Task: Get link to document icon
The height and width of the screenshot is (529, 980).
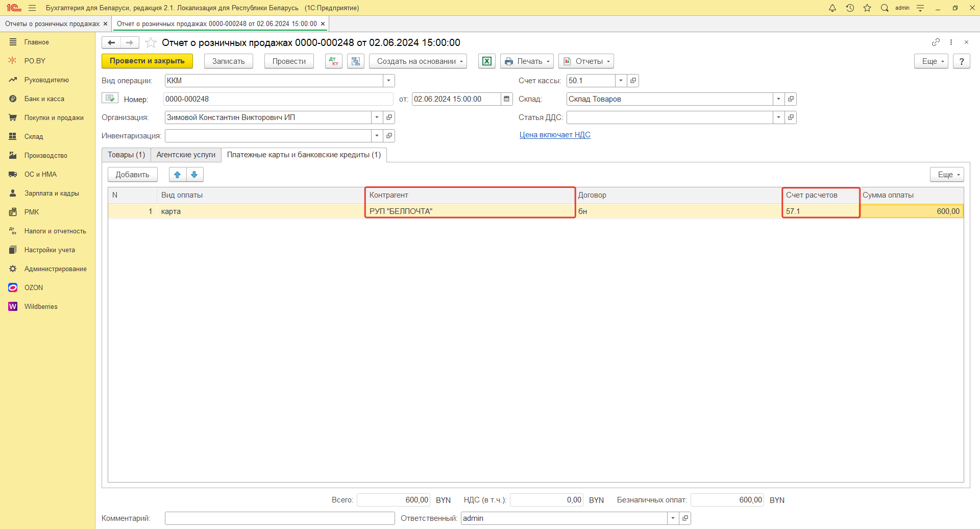Action: click(x=936, y=42)
